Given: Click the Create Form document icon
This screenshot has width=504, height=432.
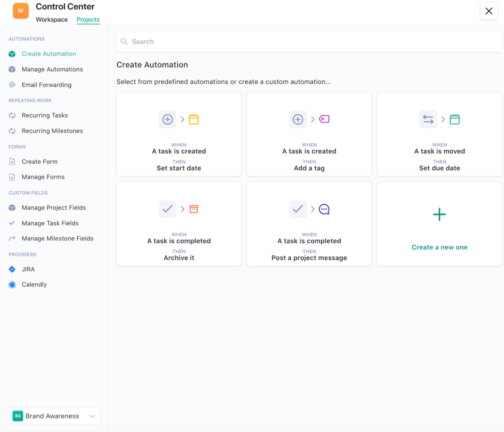Looking at the screenshot, I should click(12, 161).
